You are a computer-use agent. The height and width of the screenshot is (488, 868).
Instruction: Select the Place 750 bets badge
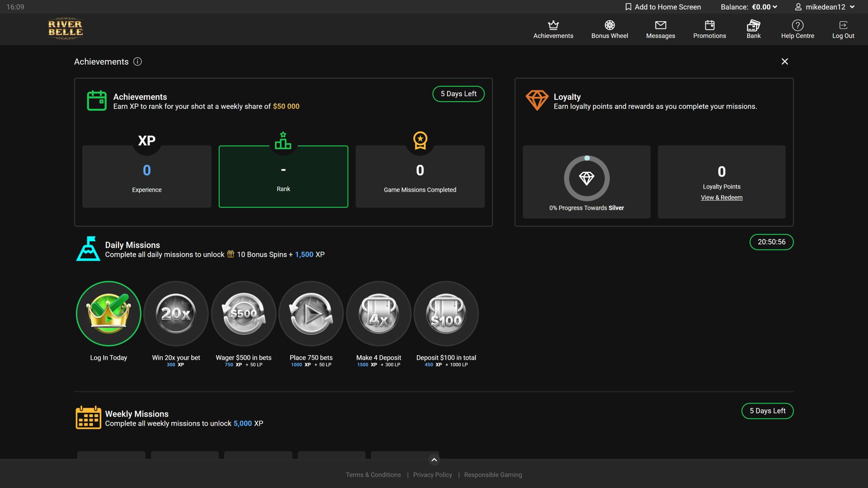coord(311,314)
